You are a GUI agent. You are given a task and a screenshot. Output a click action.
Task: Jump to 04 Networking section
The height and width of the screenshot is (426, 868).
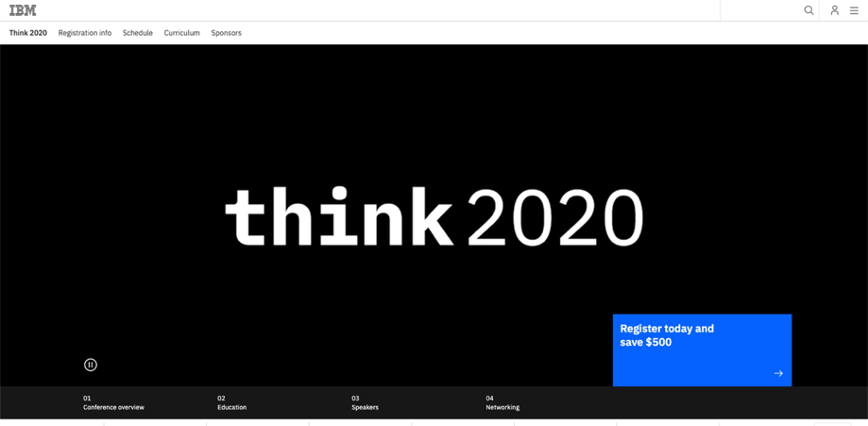click(502, 402)
